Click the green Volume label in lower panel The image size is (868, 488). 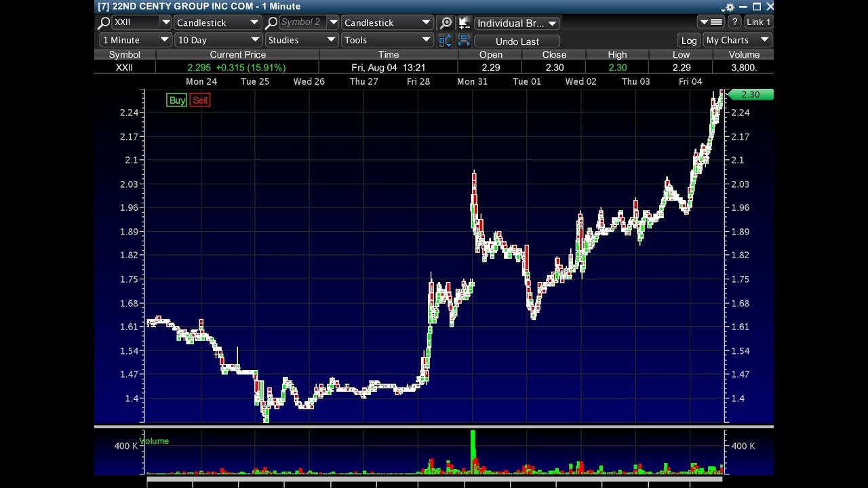tap(155, 441)
